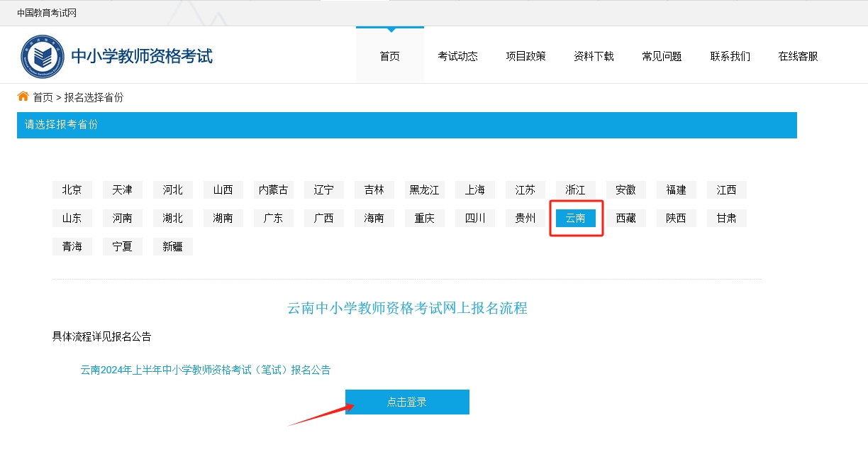Click 首页 in the breadcrumb trail
This screenshot has height=462, width=868.
pyautogui.click(x=43, y=97)
